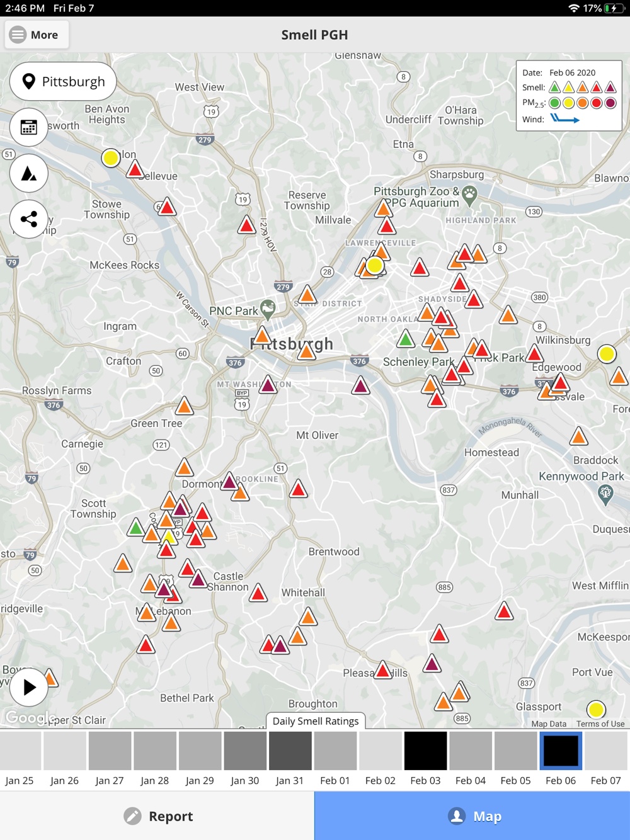Select the Feb 04 smell rating day
Viewport: 630px width, 840px height.
tap(471, 759)
